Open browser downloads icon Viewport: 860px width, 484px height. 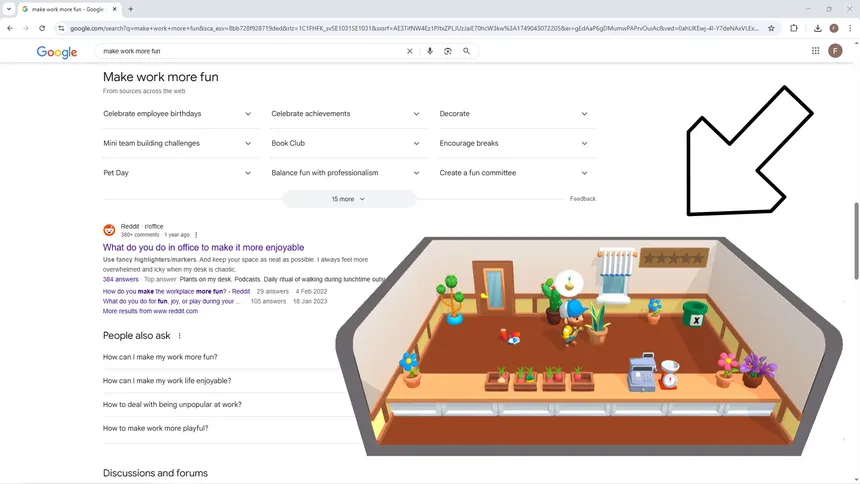(x=817, y=28)
